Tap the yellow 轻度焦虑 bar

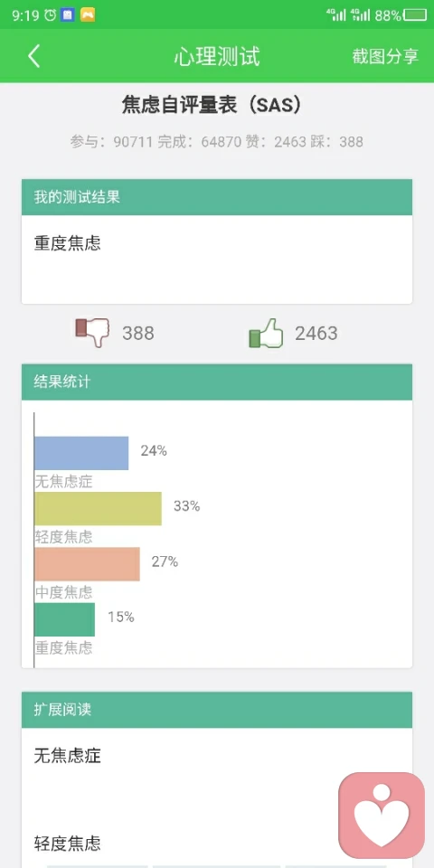[98, 508]
